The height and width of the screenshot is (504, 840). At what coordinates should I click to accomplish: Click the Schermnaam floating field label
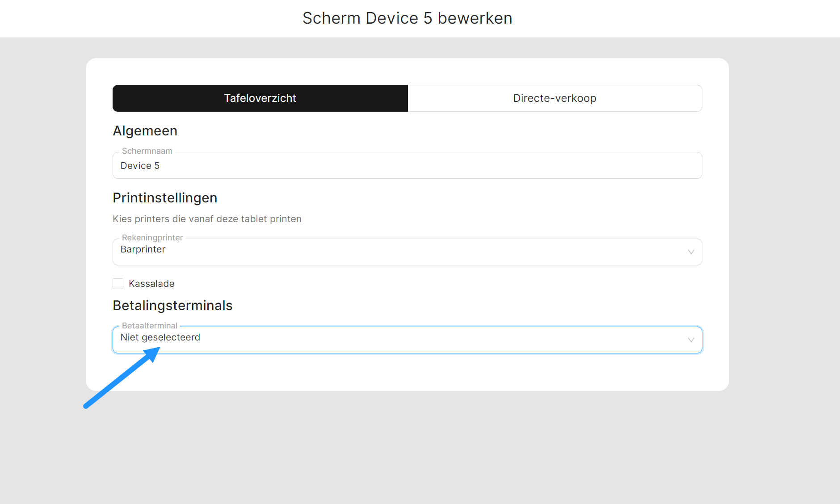pos(147,151)
